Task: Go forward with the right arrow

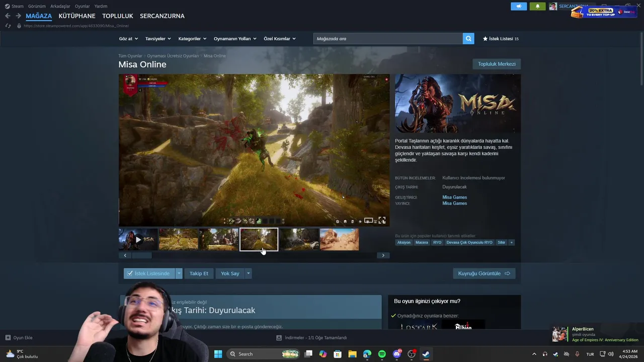Action: coord(18,16)
